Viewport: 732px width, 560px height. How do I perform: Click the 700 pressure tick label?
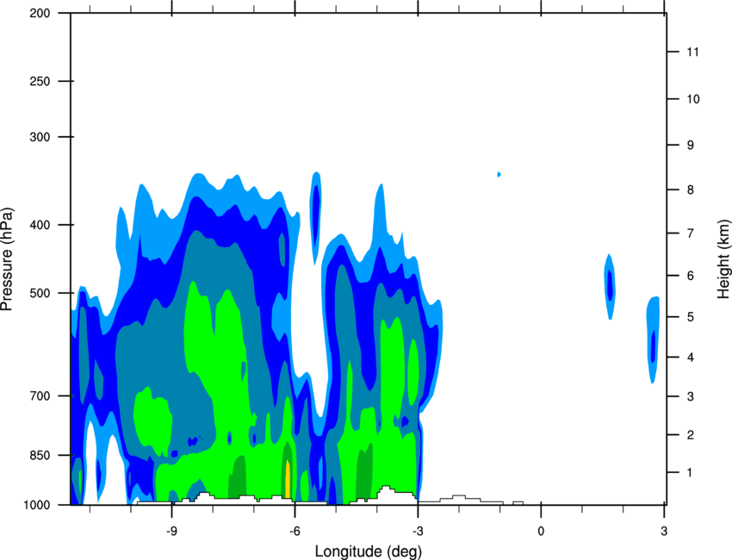coord(40,395)
